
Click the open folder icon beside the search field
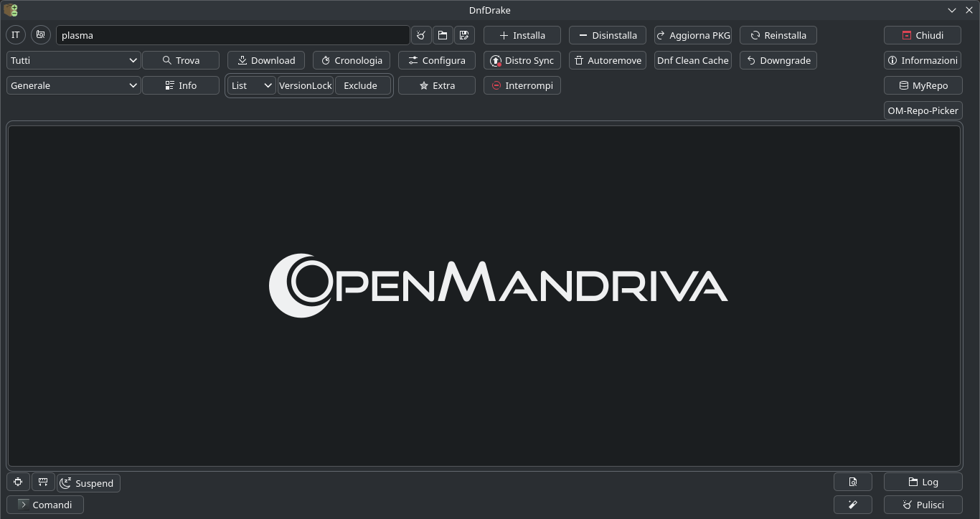click(443, 35)
